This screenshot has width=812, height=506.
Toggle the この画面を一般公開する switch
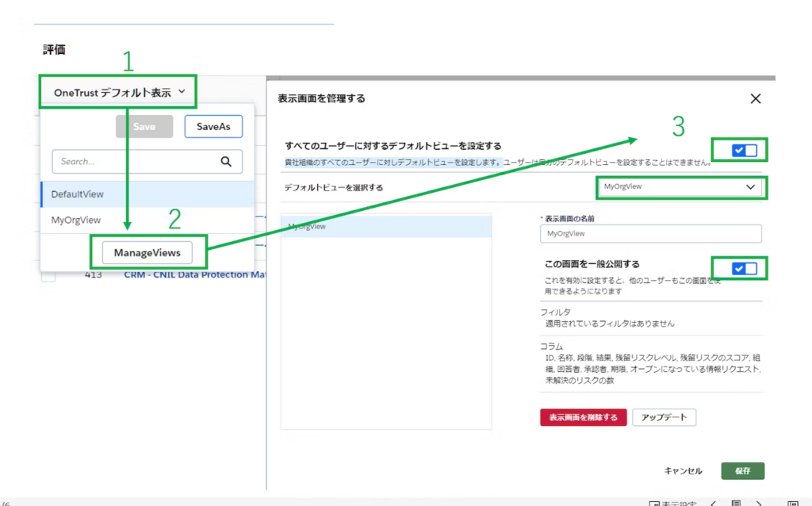(x=744, y=269)
